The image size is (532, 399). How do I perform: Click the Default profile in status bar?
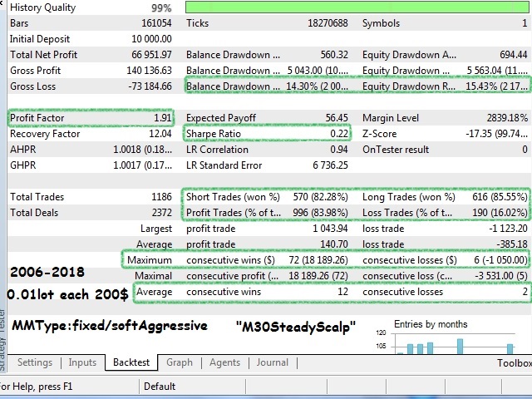coord(160,387)
